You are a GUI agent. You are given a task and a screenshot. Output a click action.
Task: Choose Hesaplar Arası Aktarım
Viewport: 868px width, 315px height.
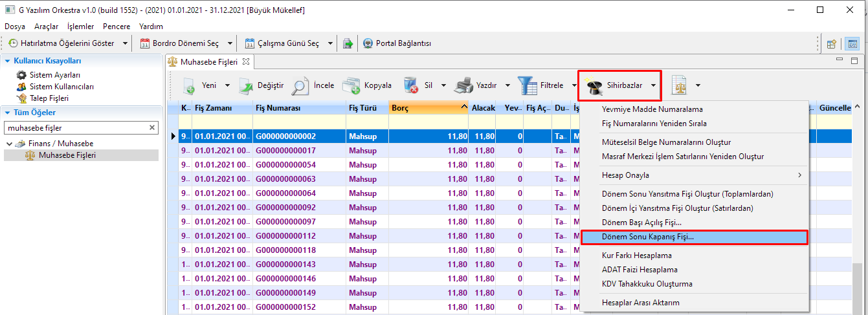(x=695, y=303)
